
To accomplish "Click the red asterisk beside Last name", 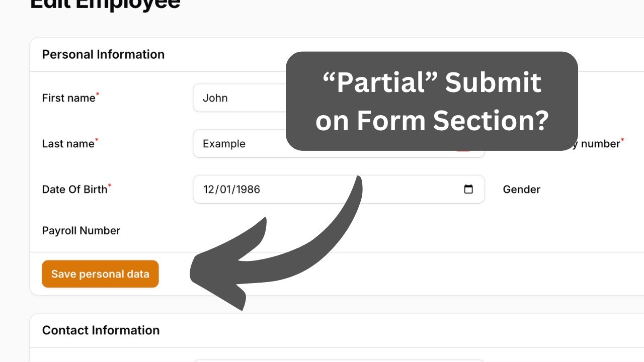I will point(97,140).
